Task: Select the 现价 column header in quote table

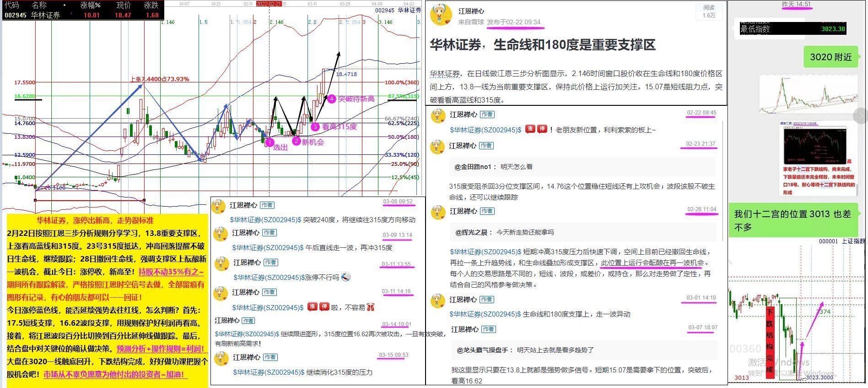Action: tap(123, 5)
